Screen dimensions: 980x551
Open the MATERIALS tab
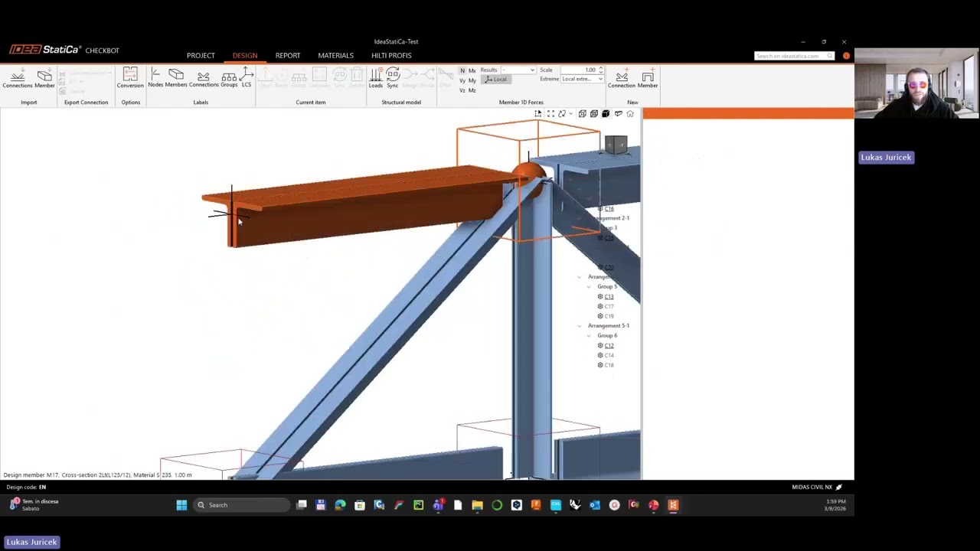(335, 56)
